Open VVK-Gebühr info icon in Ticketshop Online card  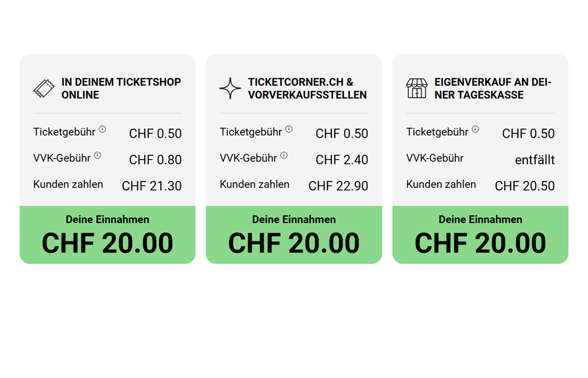pyautogui.click(x=98, y=155)
